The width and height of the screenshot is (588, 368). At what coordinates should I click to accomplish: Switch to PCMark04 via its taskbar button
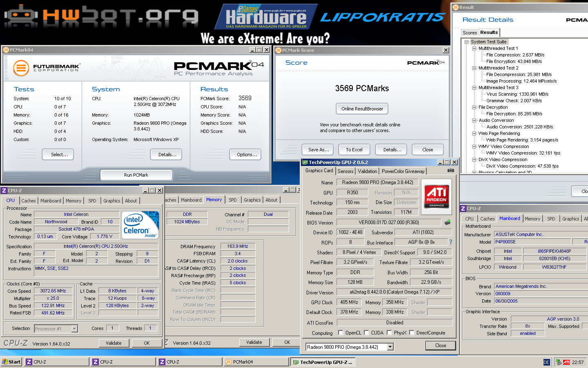[x=256, y=362]
